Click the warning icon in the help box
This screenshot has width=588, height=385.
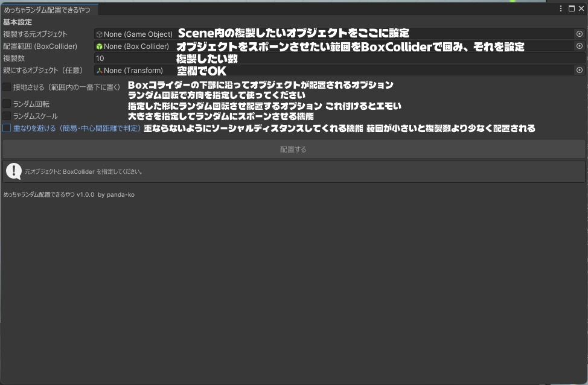(x=14, y=171)
